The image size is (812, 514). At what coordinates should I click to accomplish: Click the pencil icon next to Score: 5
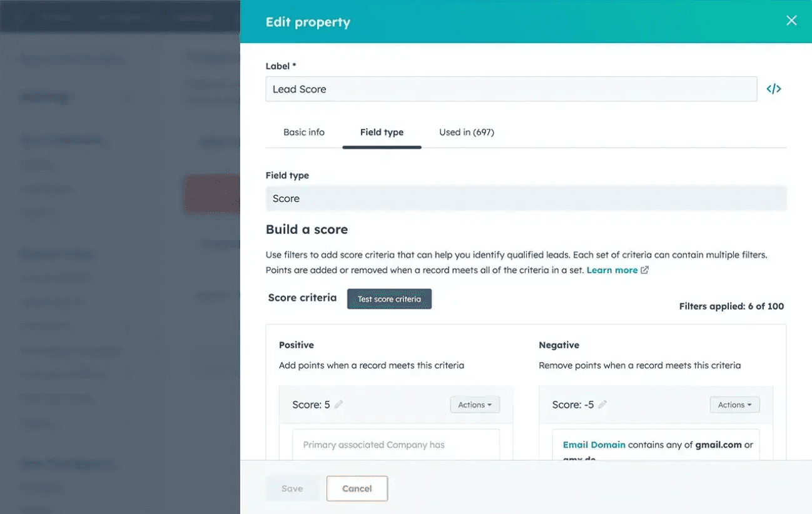tap(338, 405)
